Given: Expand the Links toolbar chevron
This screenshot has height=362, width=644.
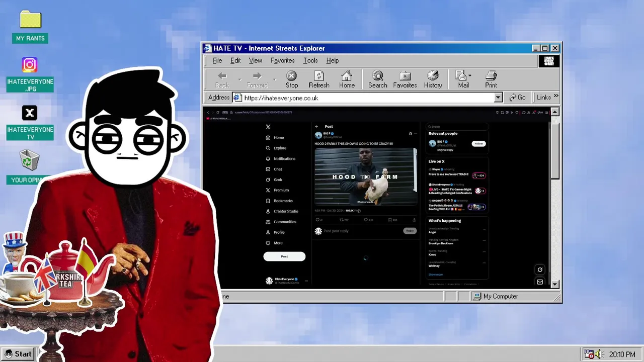Looking at the screenshot, I should [x=556, y=96].
